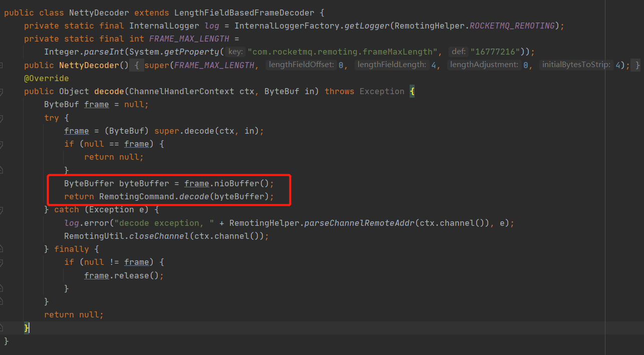Collapse the decode method fold marker
The width and height of the screenshot is (644, 355).
point(2,92)
